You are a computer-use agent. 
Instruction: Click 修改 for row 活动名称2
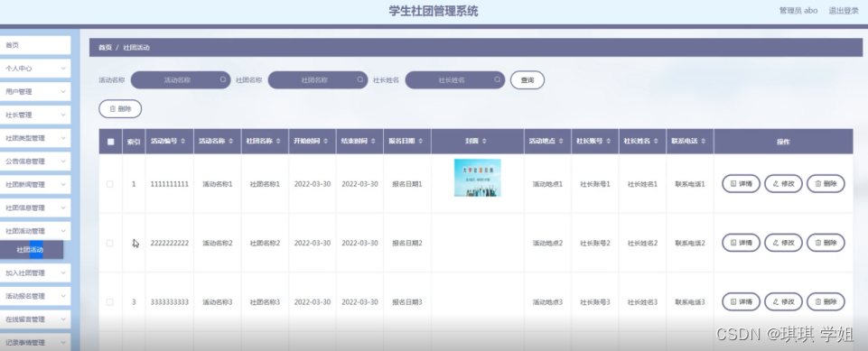point(783,243)
